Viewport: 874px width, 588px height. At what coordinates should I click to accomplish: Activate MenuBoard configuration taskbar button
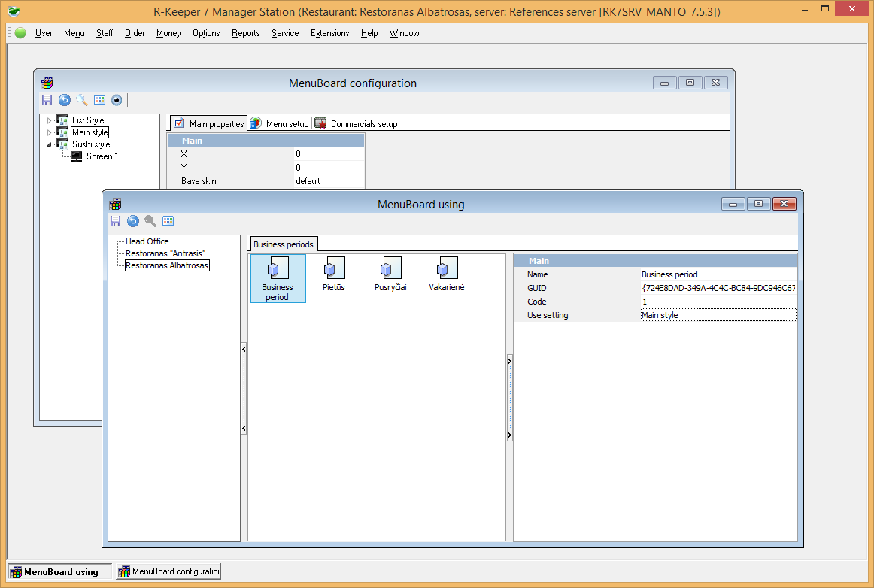(x=169, y=572)
